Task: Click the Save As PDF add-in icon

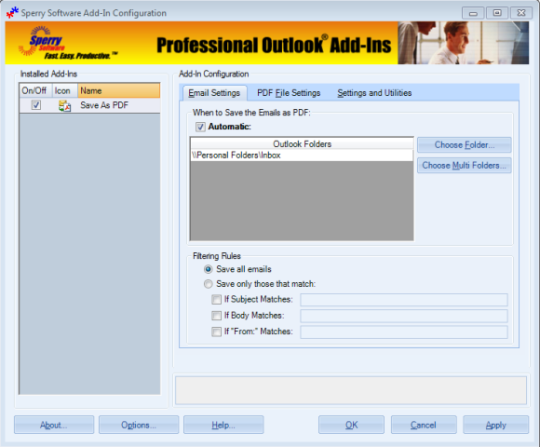Action: click(x=65, y=106)
